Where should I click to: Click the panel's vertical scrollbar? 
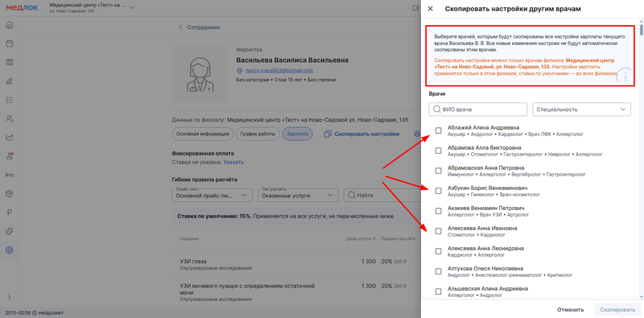641,30
